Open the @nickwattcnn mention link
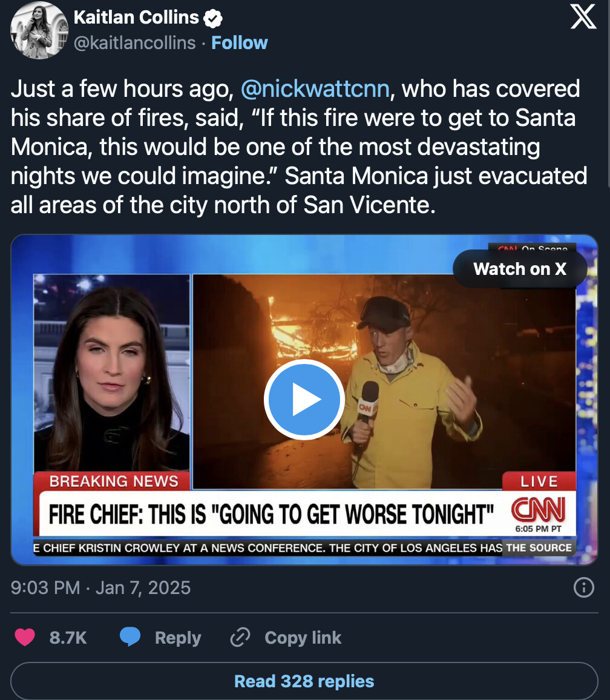 tap(315, 88)
